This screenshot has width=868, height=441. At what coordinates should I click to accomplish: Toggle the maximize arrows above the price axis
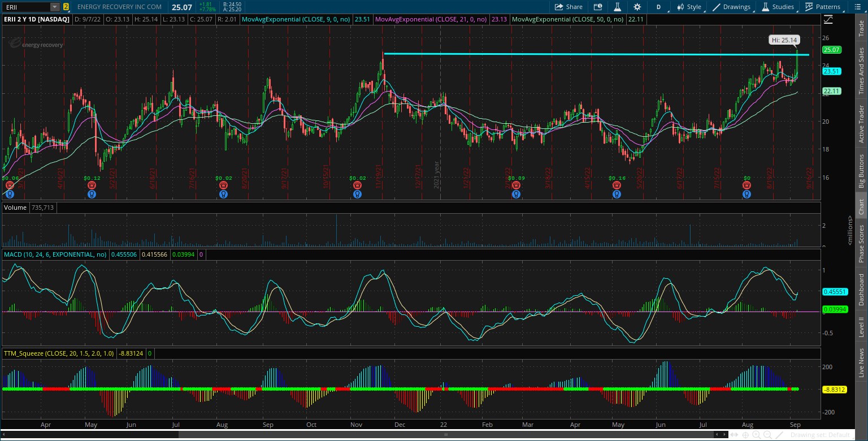(827, 19)
